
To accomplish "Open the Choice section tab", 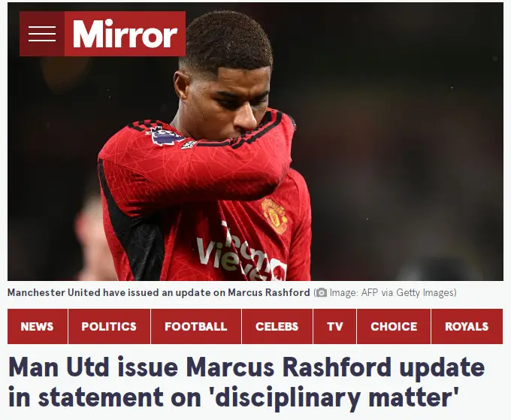I will click(x=394, y=326).
